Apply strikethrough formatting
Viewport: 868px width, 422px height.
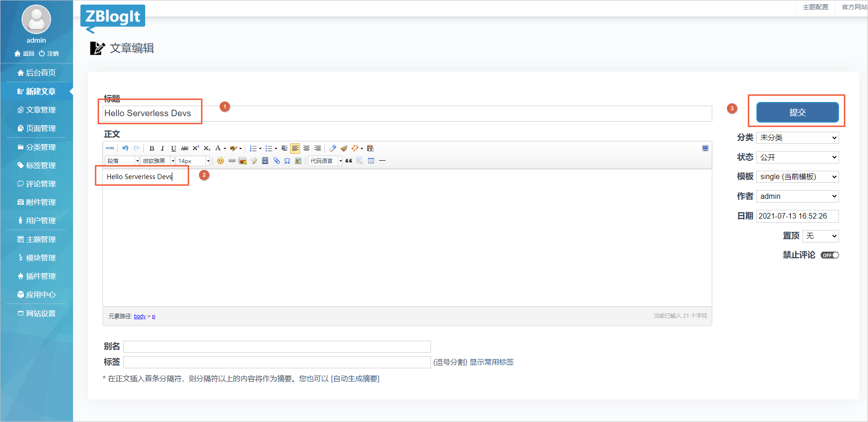[x=185, y=148]
